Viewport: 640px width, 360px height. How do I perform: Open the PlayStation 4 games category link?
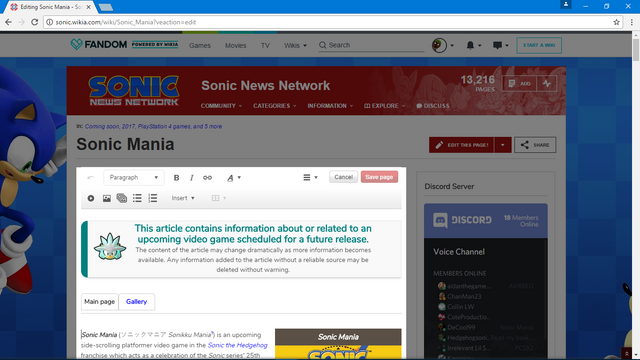click(x=164, y=127)
